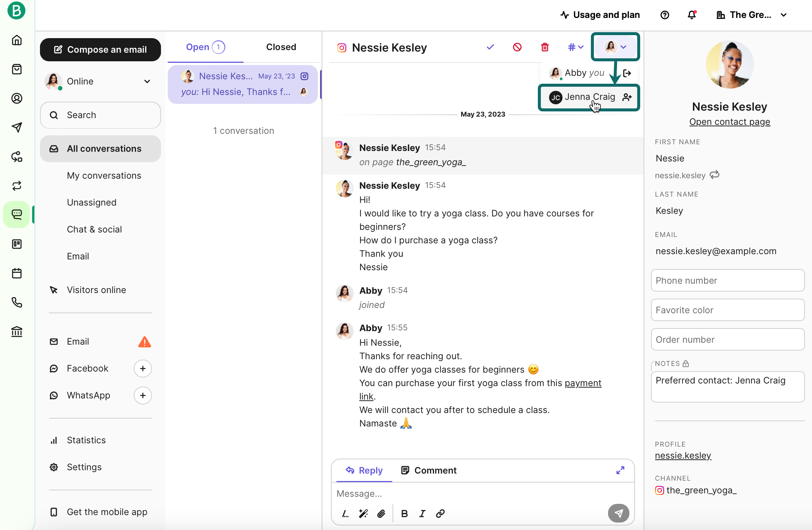
Task: Click the bold formatting icon
Action: [404, 514]
